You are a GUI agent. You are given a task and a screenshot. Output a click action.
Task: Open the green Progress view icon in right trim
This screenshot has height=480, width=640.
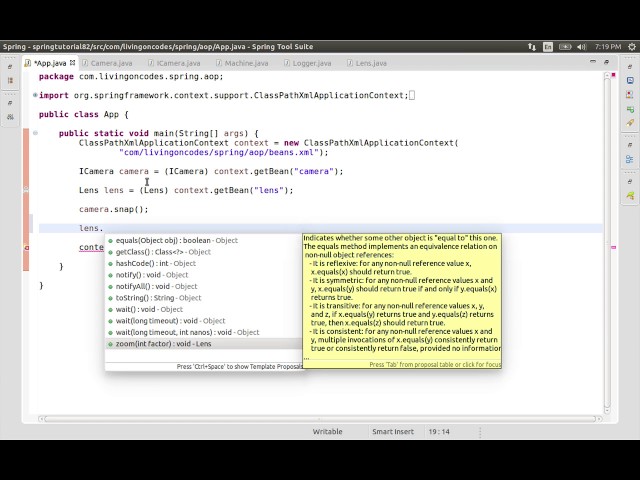pyautogui.click(x=630, y=109)
